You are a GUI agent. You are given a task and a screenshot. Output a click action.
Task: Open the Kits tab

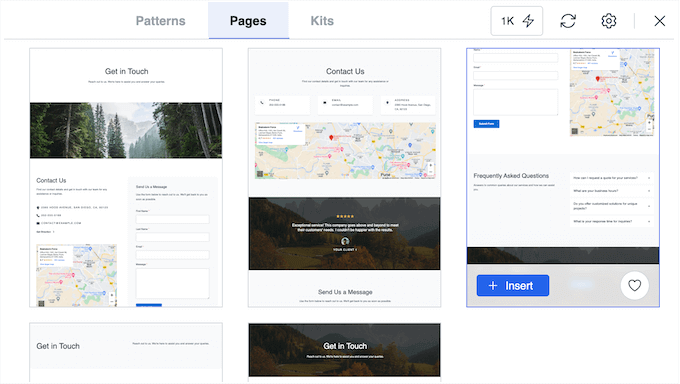322,21
